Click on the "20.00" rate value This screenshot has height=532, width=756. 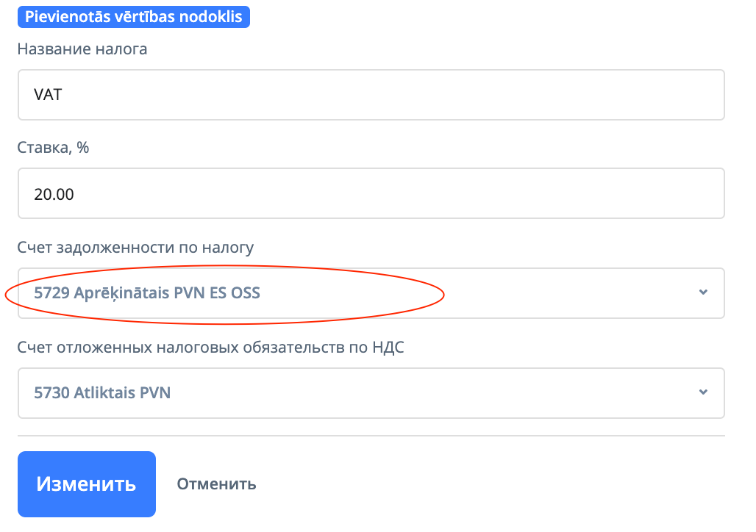click(x=54, y=194)
